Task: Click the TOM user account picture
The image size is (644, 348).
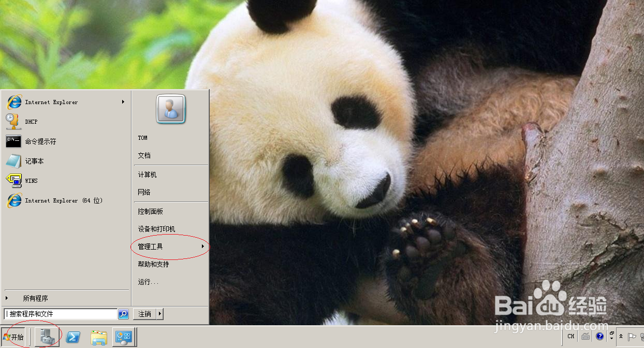Action: point(170,109)
